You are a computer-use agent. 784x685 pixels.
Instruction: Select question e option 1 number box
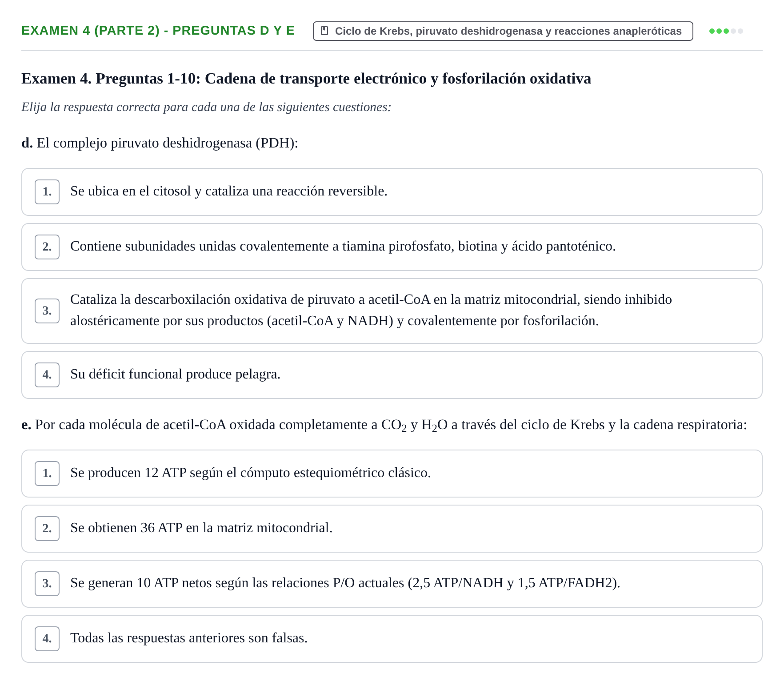47,474
